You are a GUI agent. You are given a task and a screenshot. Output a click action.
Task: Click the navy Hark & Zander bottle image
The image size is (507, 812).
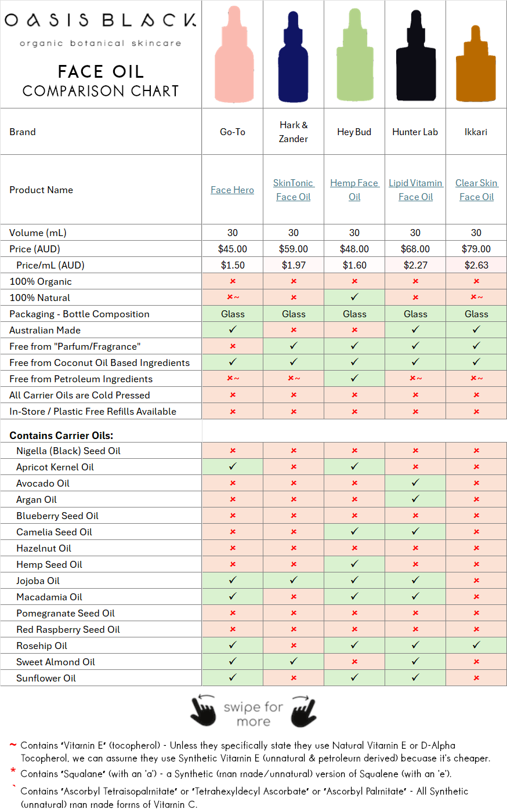294,56
